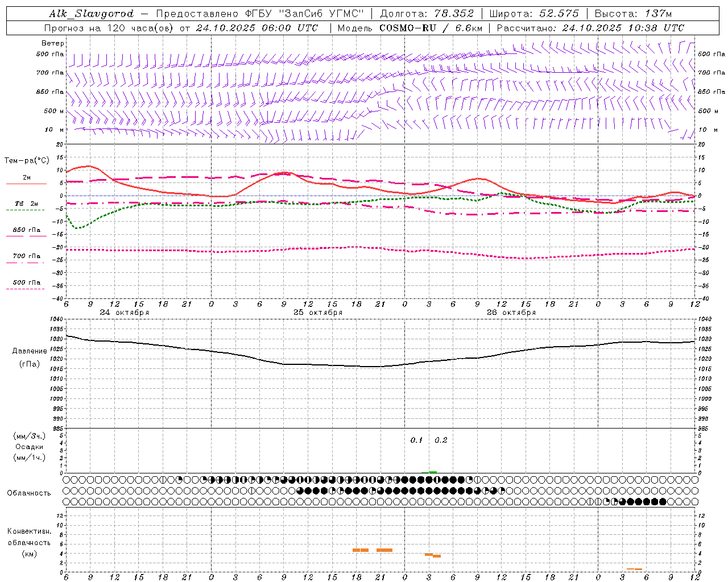Click 'Прогноз на 120 часа(ов)' forecast start text
Viewport: 728px width, 582px height.
click(x=110, y=28)
